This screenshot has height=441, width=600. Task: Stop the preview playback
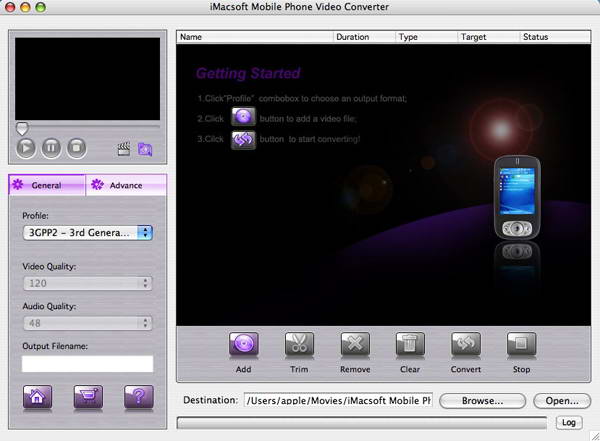coord(77,148)
